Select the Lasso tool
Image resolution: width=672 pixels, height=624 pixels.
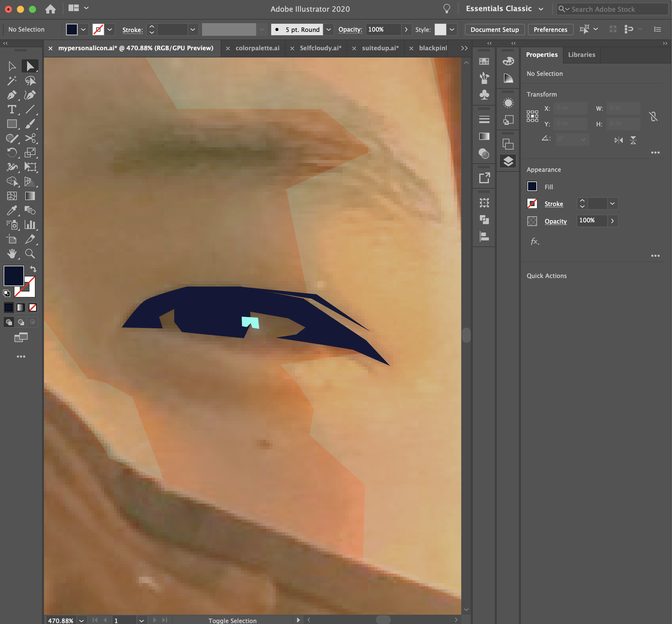[x=30, y=81]
